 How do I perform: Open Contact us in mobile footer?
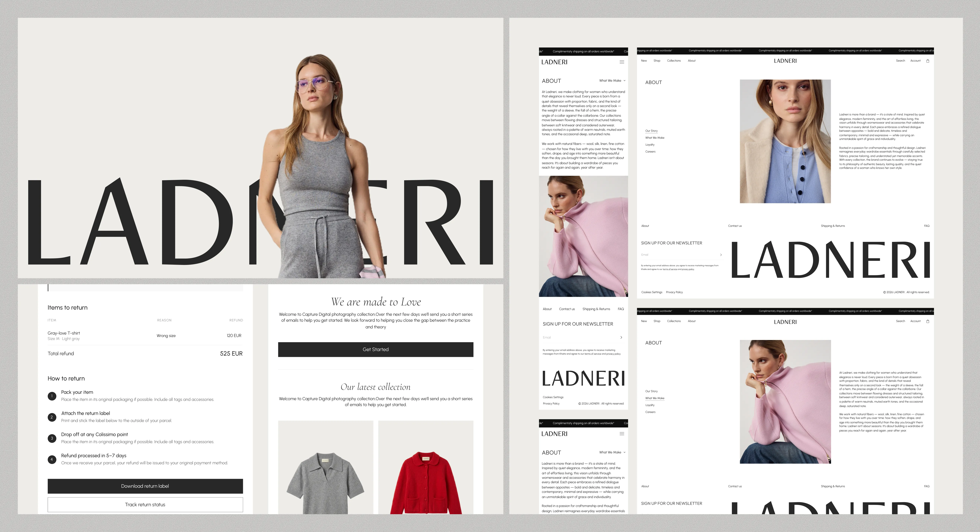click(566, 309)
